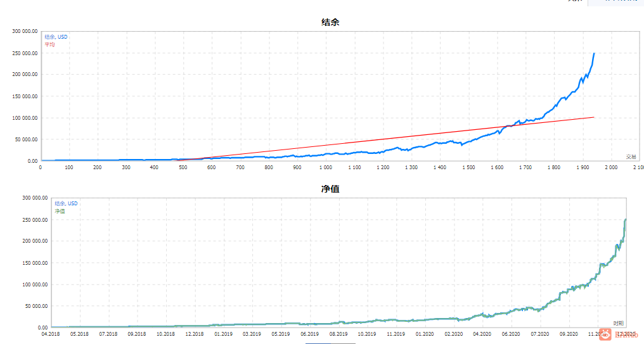Click 200 000.00 on the 净值 chart axis
The image size is (644, 344).
pos(35,241)
